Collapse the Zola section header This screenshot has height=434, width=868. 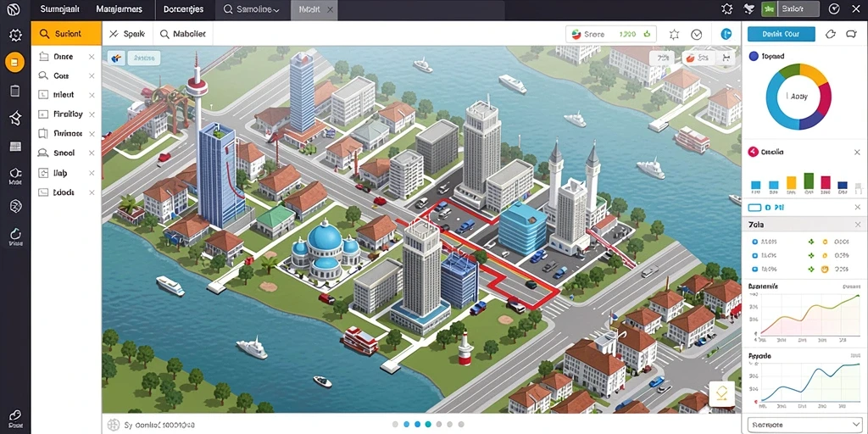805,225
